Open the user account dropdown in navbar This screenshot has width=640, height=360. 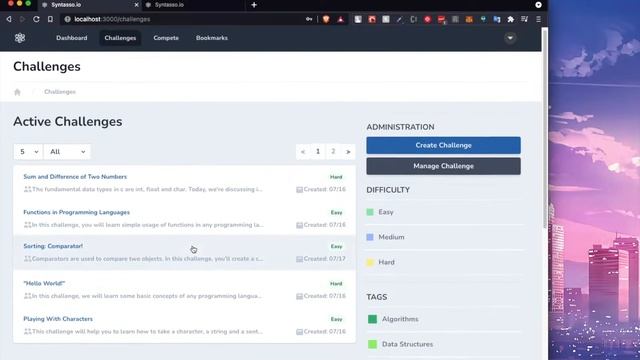(510, 38)
